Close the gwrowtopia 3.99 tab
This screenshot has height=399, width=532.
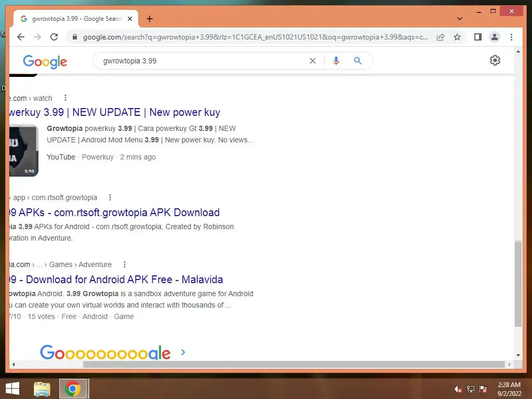(x=129, y=19)
